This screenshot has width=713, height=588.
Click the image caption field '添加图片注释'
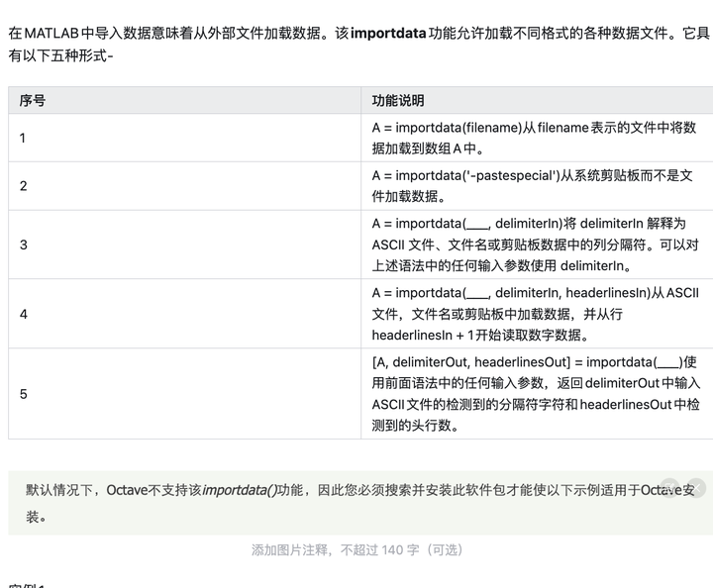click(356, 549)
